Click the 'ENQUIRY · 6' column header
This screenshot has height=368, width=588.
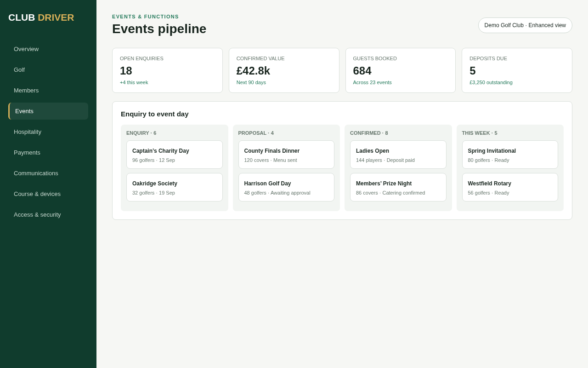141,133
